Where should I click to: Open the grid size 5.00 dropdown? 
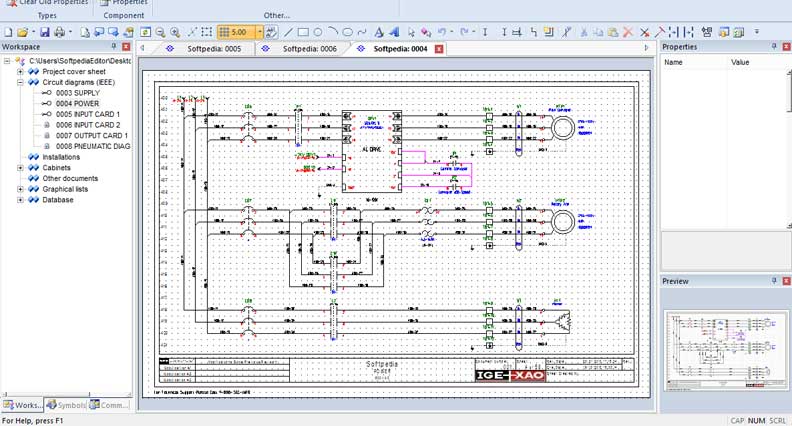click(260, 32)
